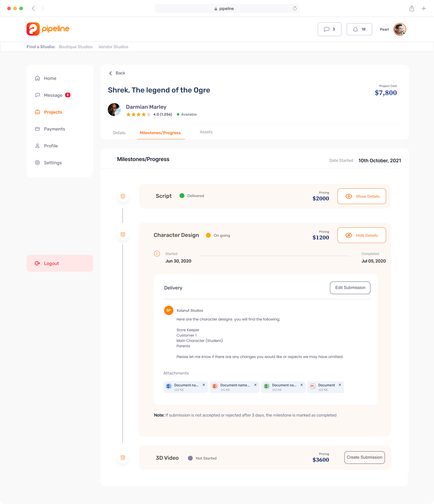
Task: Click the browser forward arrow
Action: (x=43, y=9)
